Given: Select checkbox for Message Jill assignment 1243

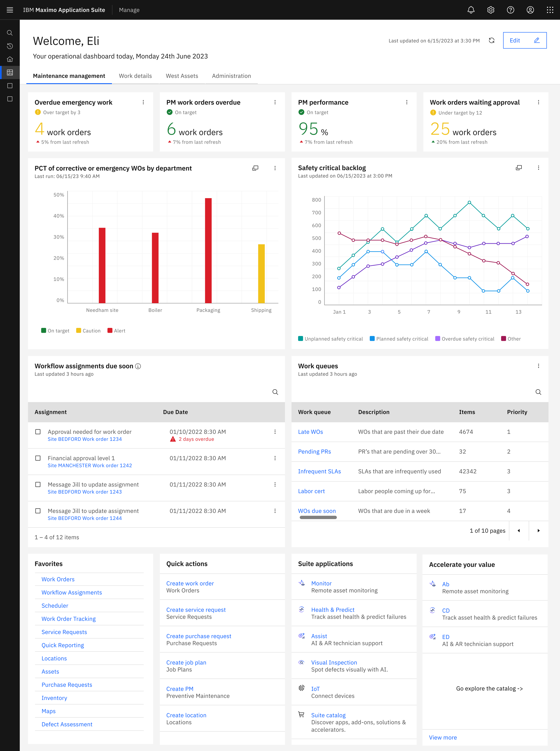Looking at the screenshot, I should point(38,485).
